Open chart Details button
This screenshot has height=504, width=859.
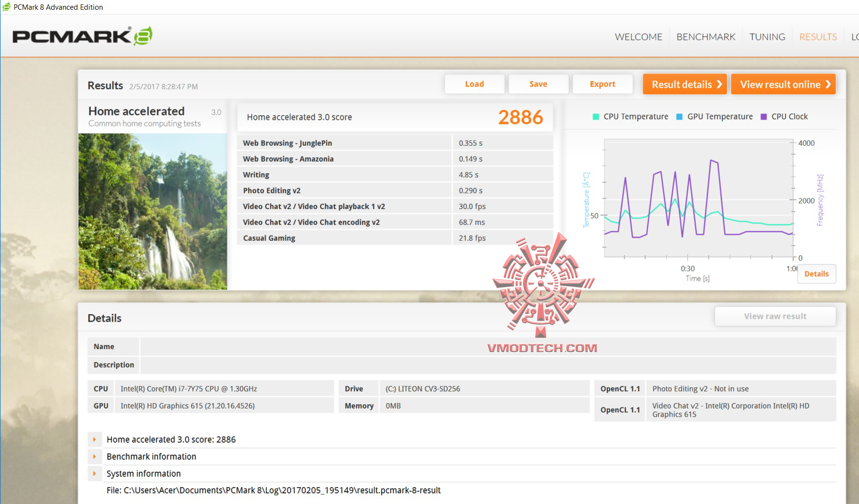(x=817, y=274)
